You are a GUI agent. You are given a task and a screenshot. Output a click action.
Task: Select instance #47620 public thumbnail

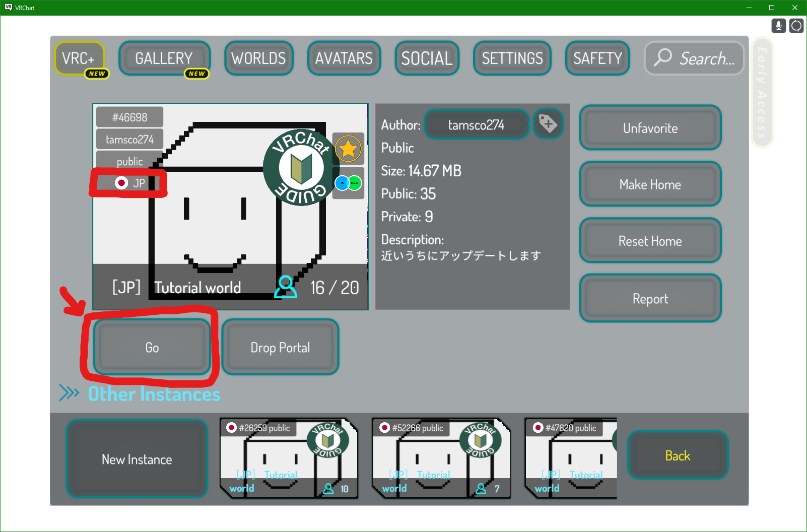tap(571, 458)
